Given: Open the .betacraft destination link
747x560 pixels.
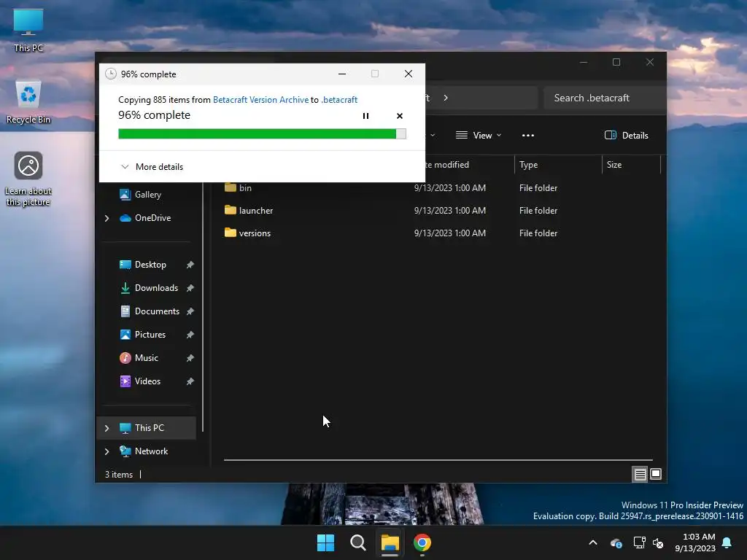Looking at the screenshot, I should click(x=338, y=99).
